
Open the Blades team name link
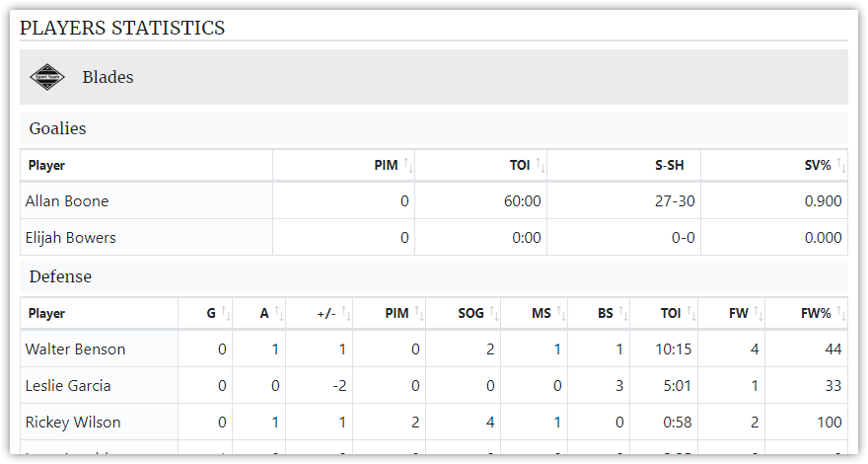[x=108, y=77]
